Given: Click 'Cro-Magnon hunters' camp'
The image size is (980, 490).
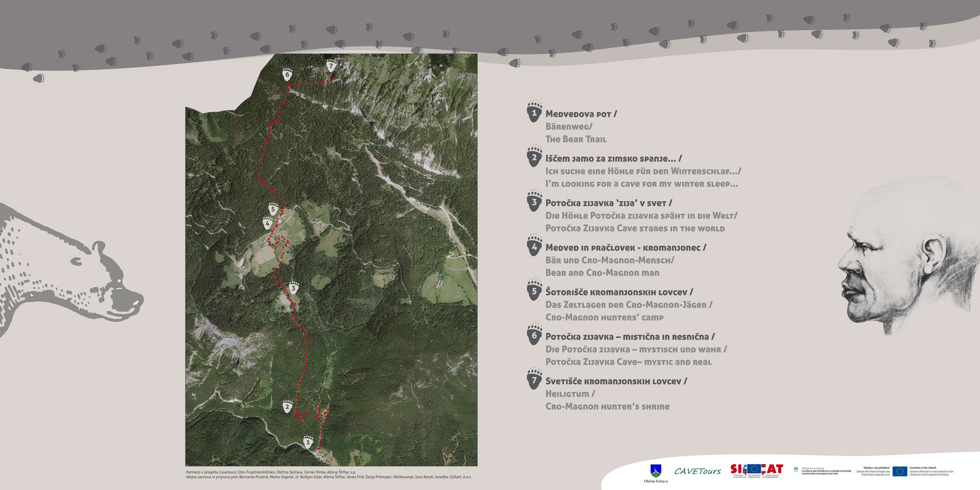Looking at the screenshot, I should point(604,318).
